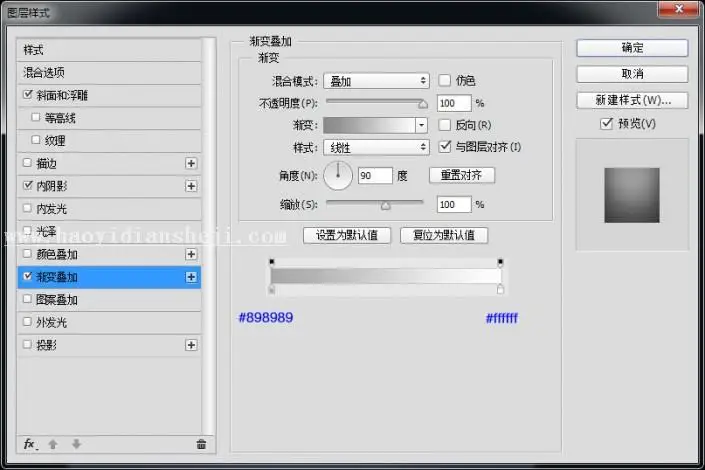Click the effects list scrollbar
Image resolution: width=705 pixels, height=470 pixels.
208,236
